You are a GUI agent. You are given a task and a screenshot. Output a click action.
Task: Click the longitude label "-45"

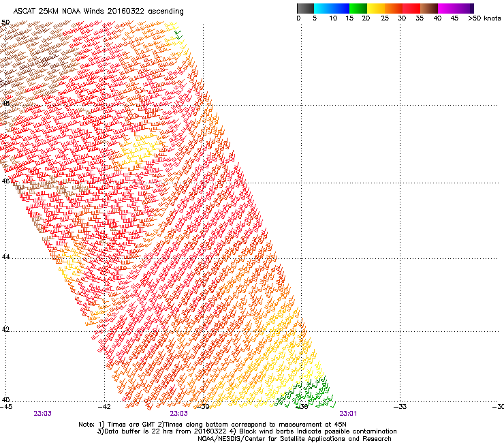coord(6,407)
